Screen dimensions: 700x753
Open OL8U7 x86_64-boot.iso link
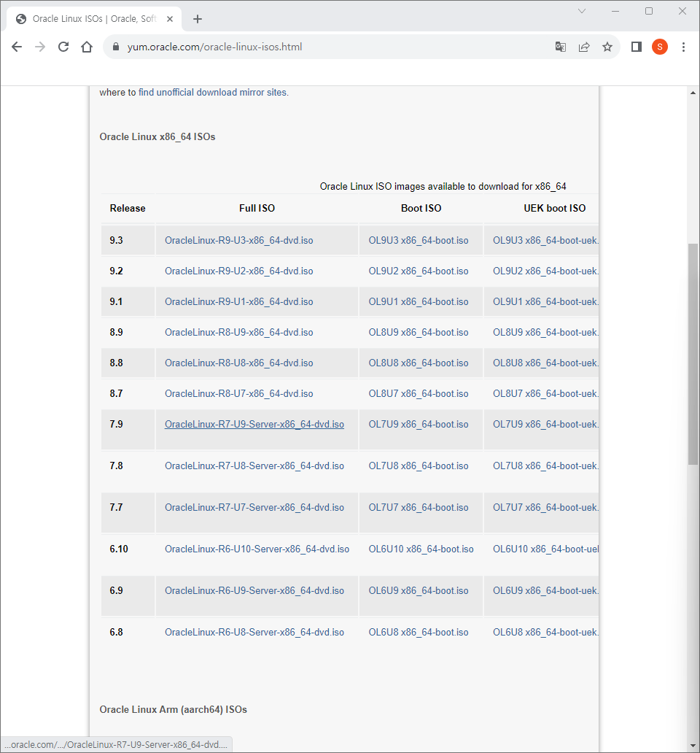click(x=419, y=394)
